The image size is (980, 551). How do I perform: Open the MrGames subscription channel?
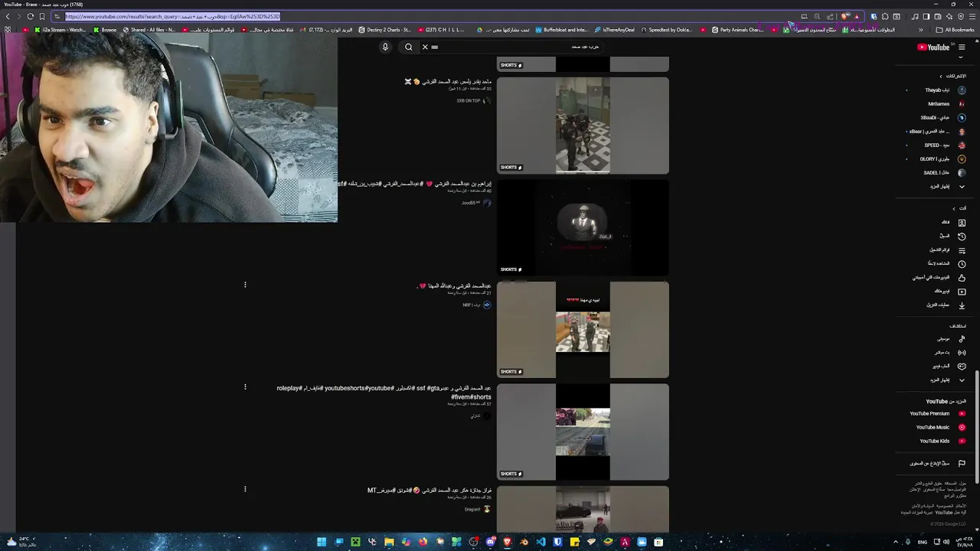pos(939,104)
